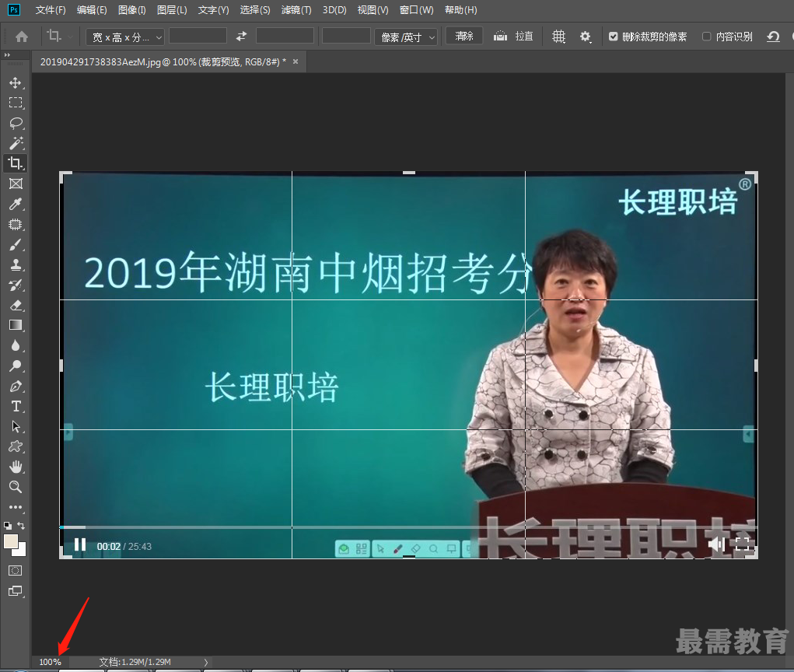Click the background color swatch
This screenshot has height=672, width=794.
[x=21, y=551]
